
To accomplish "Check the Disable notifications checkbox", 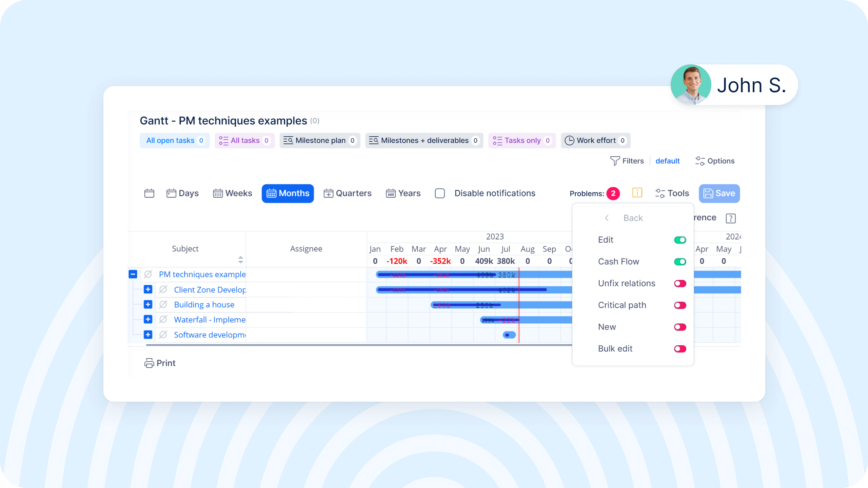I will click(x=439, y=193).
